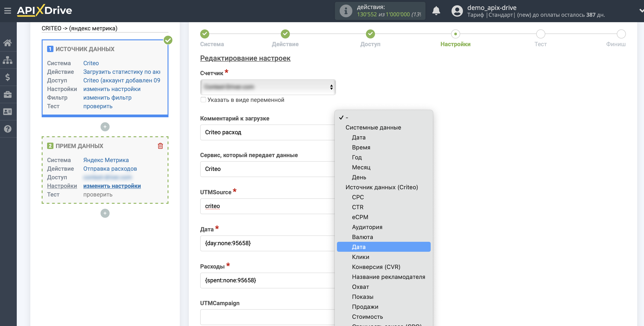The image size is (644, 326).
Task: Select system Дата option
Action: (384, 137)
